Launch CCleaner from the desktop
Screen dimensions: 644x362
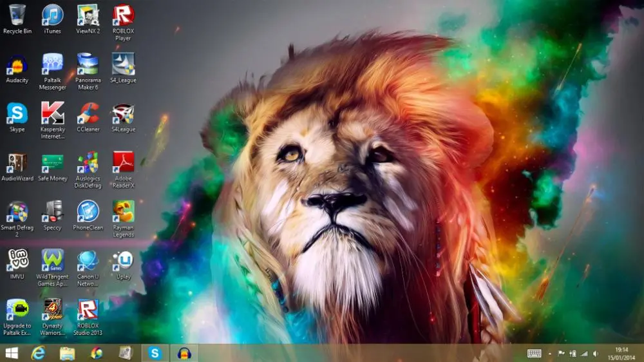(88, 117)
